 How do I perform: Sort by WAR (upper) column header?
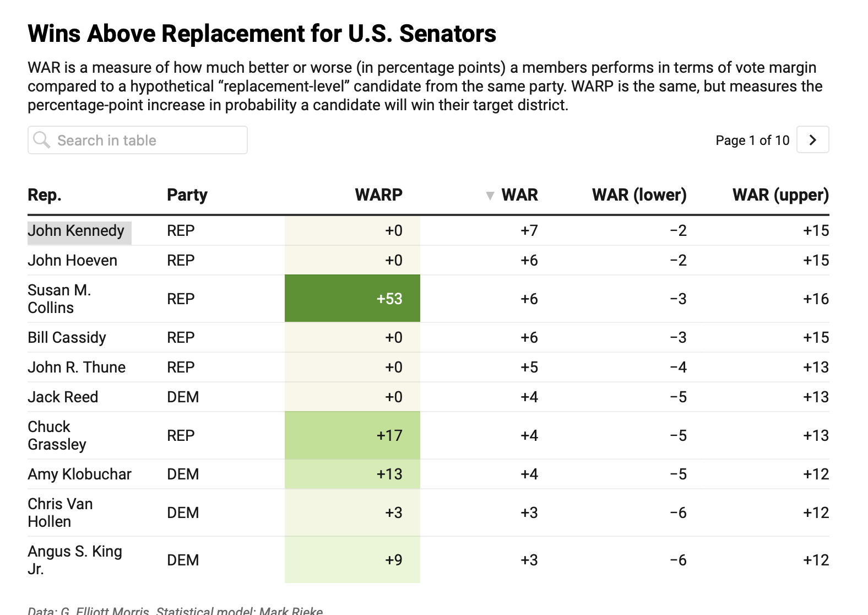[x=780, y=195]
